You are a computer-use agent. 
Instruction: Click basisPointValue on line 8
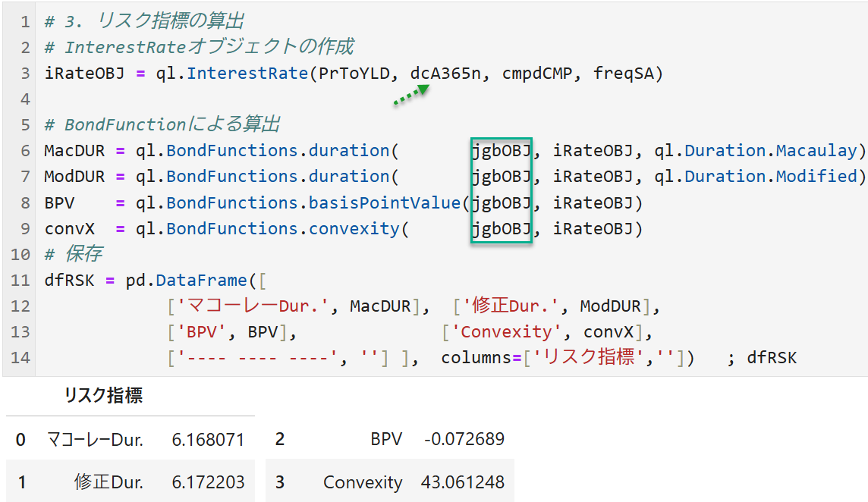(384, 202)
